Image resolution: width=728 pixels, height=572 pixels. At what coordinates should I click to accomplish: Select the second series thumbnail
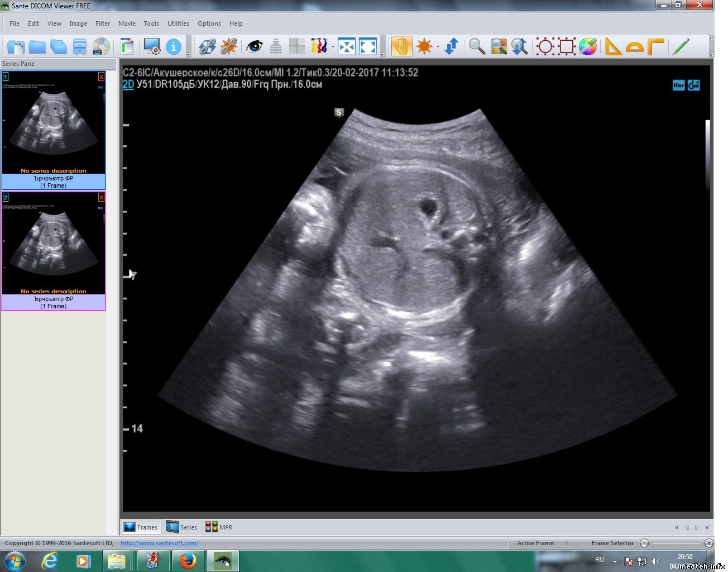54,246
